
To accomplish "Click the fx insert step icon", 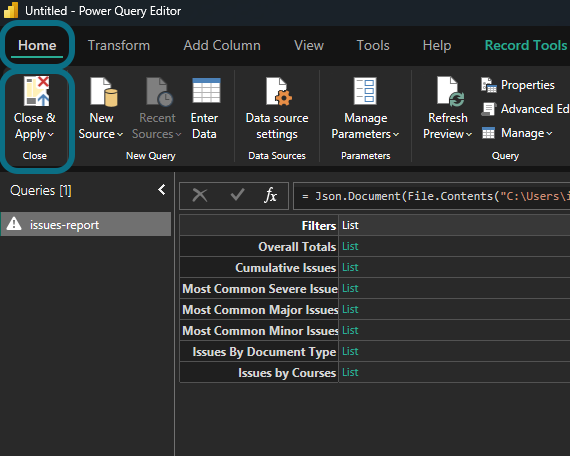I will tap(270, 196).
